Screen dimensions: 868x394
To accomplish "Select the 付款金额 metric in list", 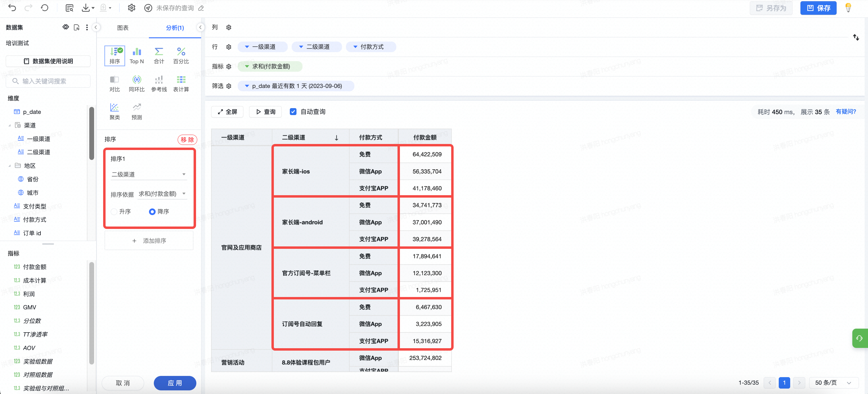I will [x=34, y=267].
